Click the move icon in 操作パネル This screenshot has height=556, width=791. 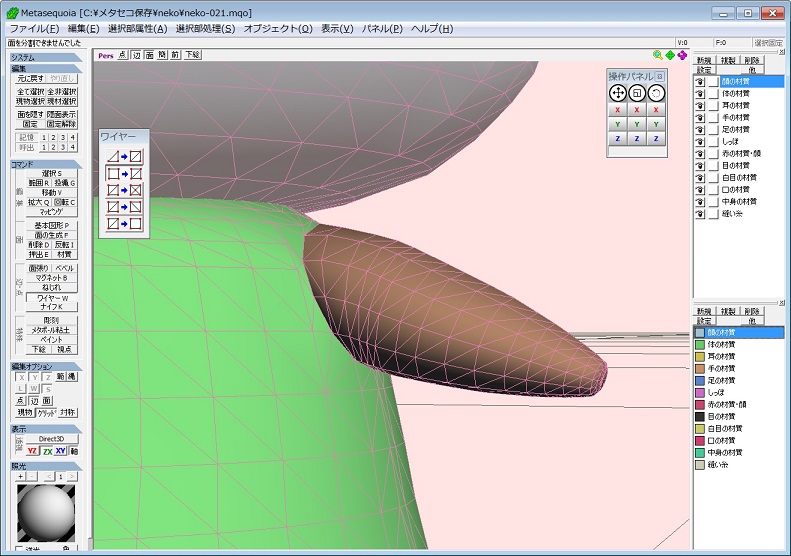[618, 92]
